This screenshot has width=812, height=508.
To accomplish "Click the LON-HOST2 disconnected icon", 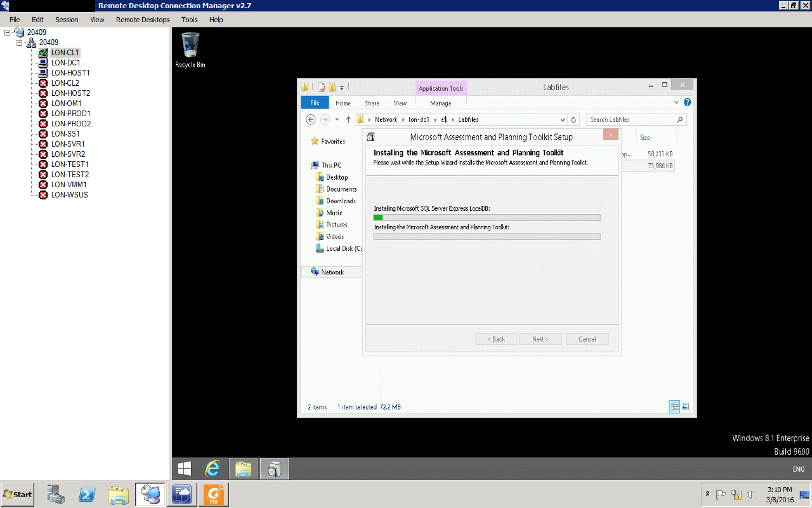I will tap(43, 93).
